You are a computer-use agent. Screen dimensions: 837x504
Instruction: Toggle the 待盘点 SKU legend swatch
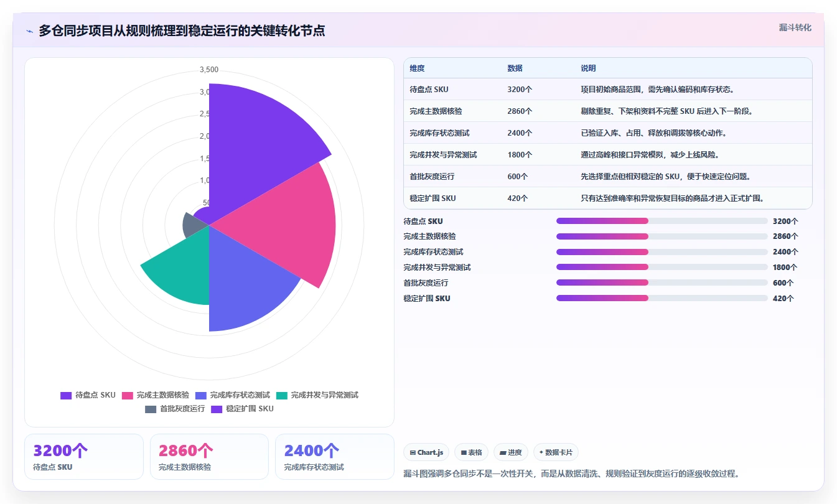(x=66, y=395)
